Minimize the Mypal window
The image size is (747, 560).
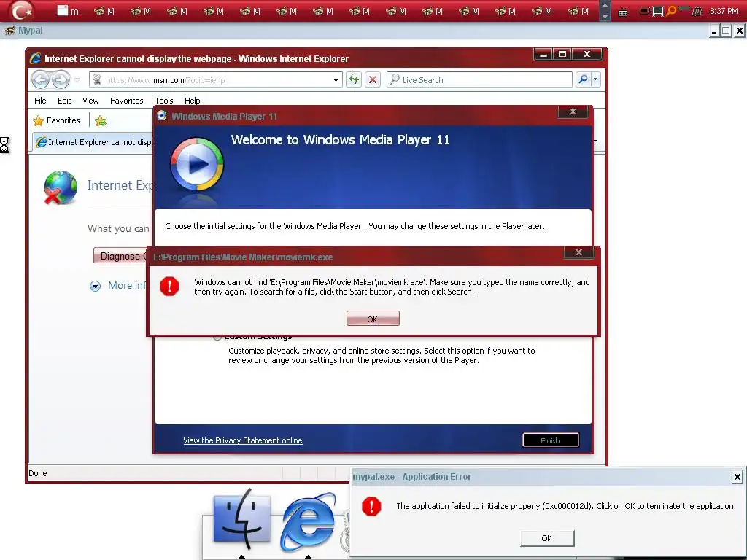(714, 31)
